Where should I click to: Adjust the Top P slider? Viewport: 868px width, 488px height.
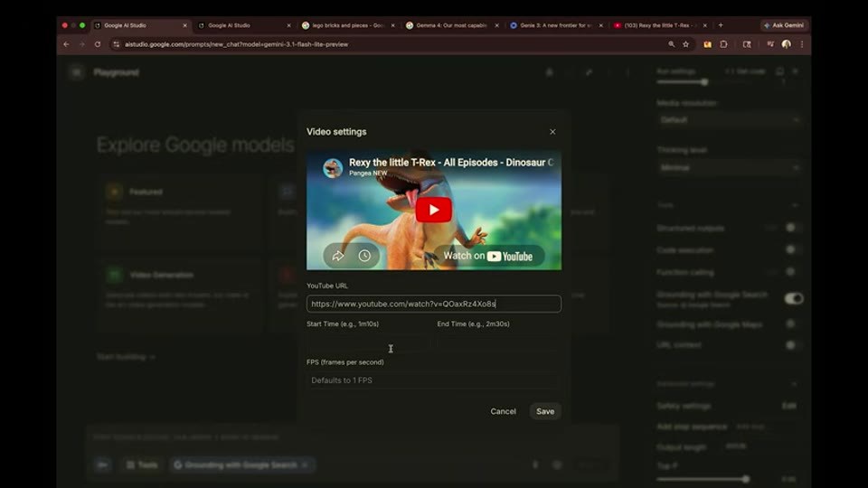coord(746,479)
